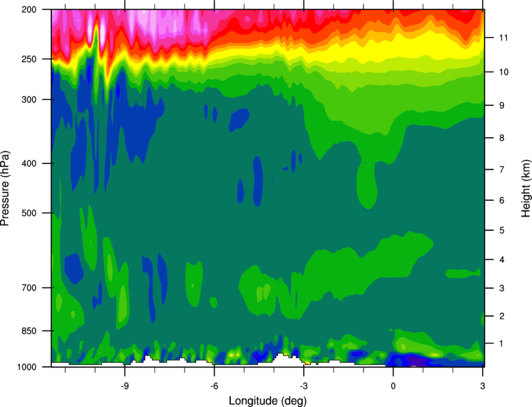Image resolution: width=532 pixels, height=407 pixels.
Task: Click the 6 km height tick label
Action: [502, 200]
